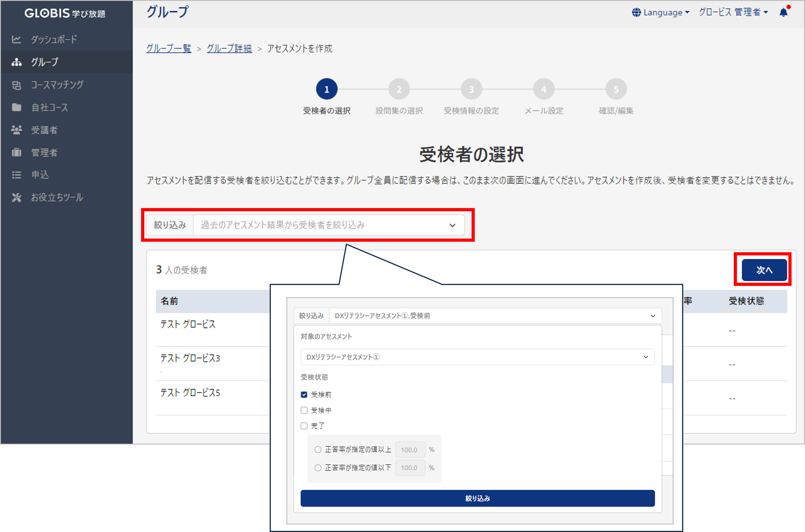Click the 以下 percentage input showing 100.0
The image size is (805, 532).
410,468
